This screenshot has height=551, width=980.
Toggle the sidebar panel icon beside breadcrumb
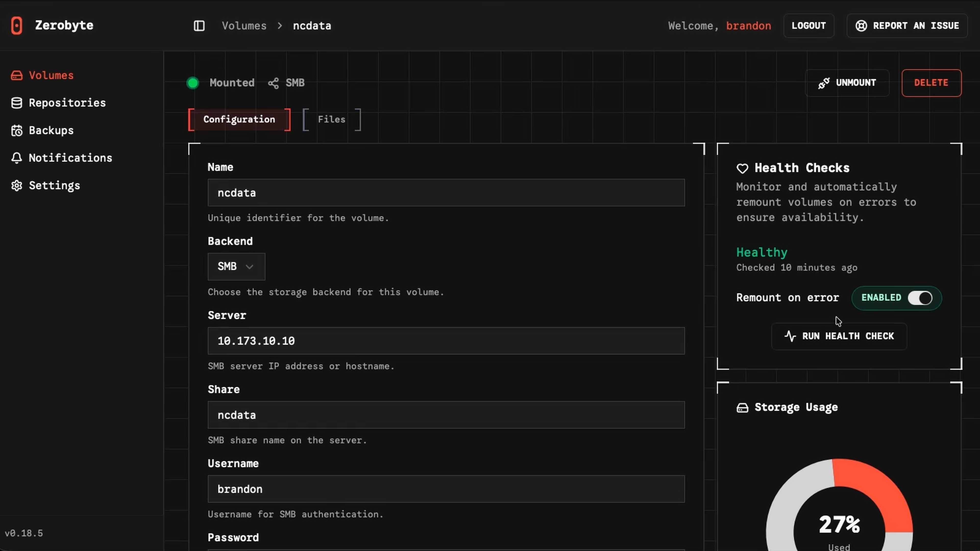tap(199, 26)
